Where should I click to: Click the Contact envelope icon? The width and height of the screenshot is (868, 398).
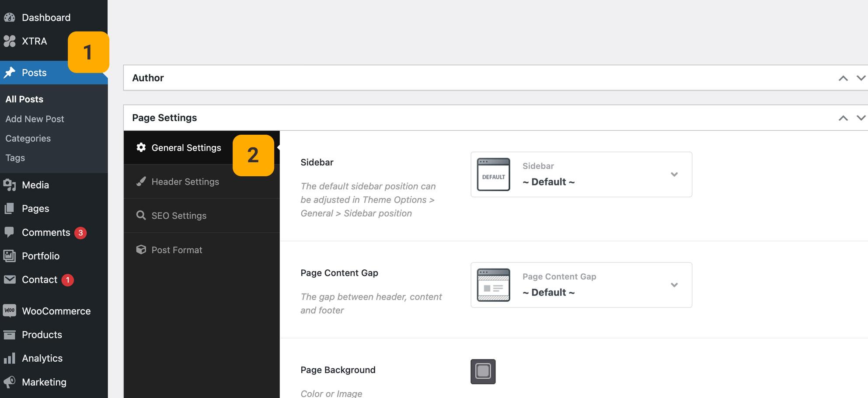(10, 279)
